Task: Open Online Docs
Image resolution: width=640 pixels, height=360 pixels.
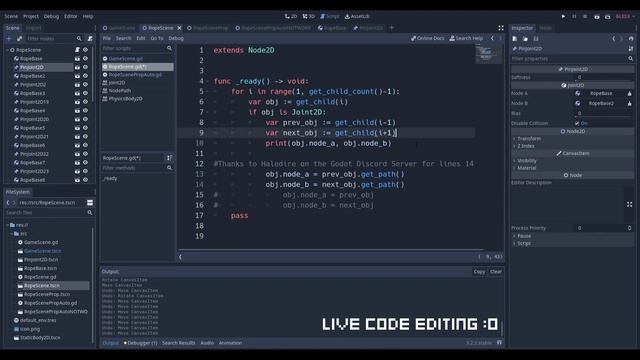Action: (427, 38)
